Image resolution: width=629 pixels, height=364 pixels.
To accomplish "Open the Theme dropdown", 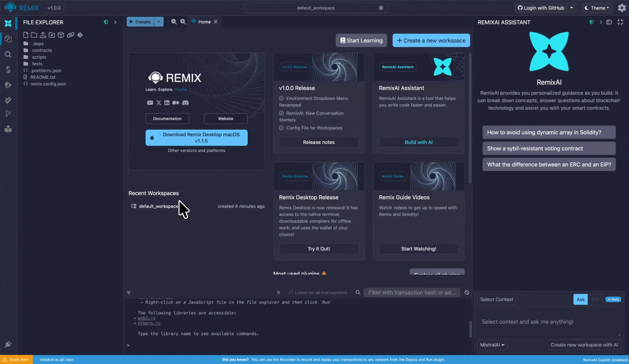I will 597,8.
